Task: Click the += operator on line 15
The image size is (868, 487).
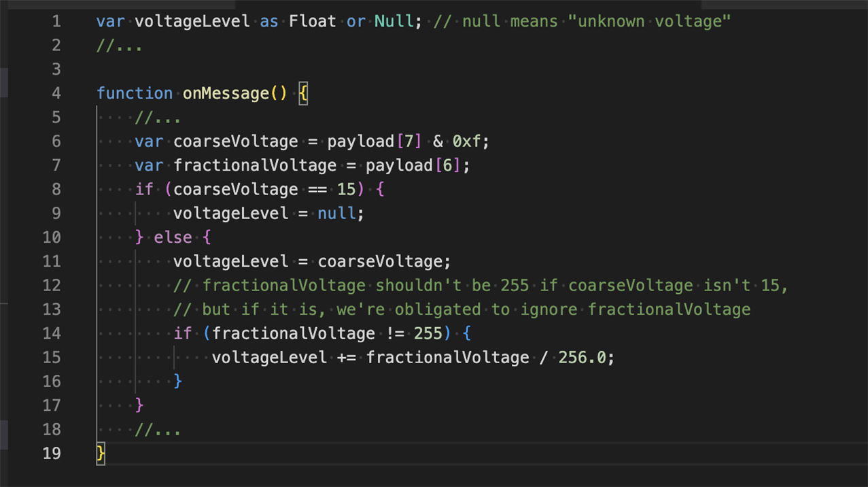Action: (x=346, y=358)
